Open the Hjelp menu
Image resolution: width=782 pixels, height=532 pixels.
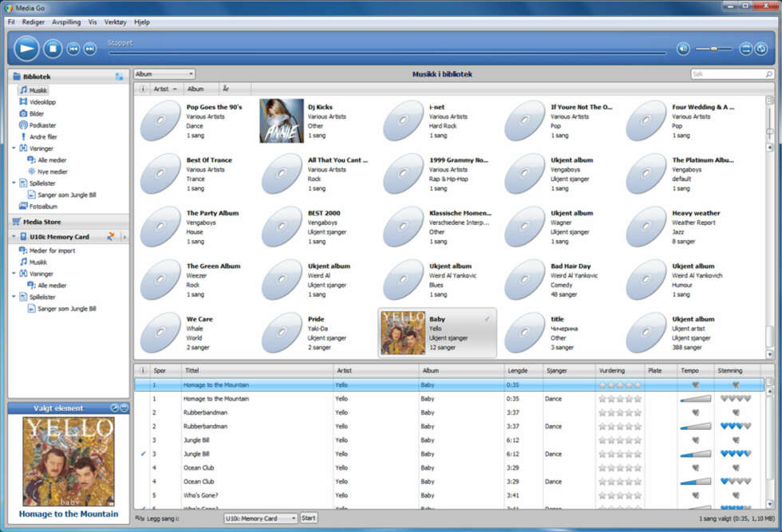142,22
